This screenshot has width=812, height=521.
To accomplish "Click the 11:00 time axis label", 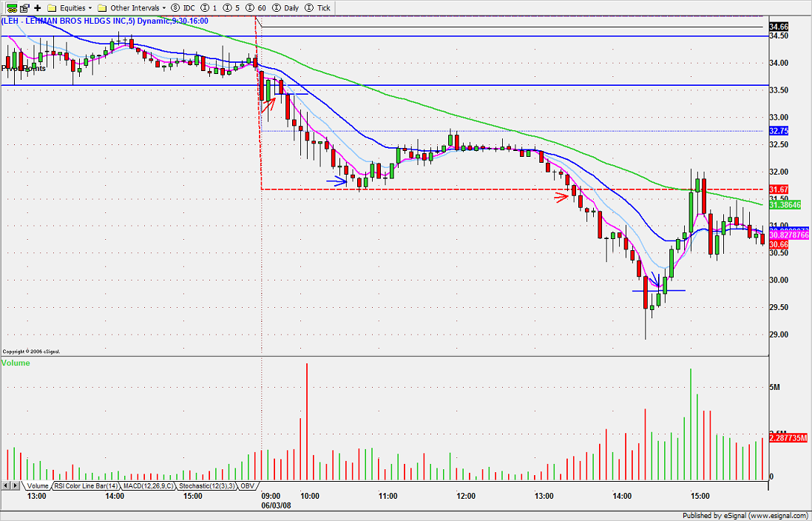I will click(388, 496).
